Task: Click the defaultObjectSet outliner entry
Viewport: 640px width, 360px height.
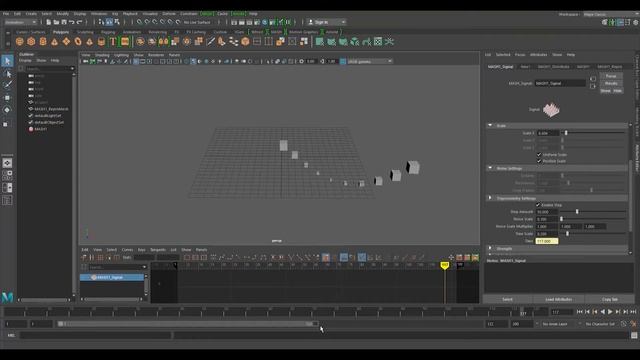Action: click(x=49, y=122)
